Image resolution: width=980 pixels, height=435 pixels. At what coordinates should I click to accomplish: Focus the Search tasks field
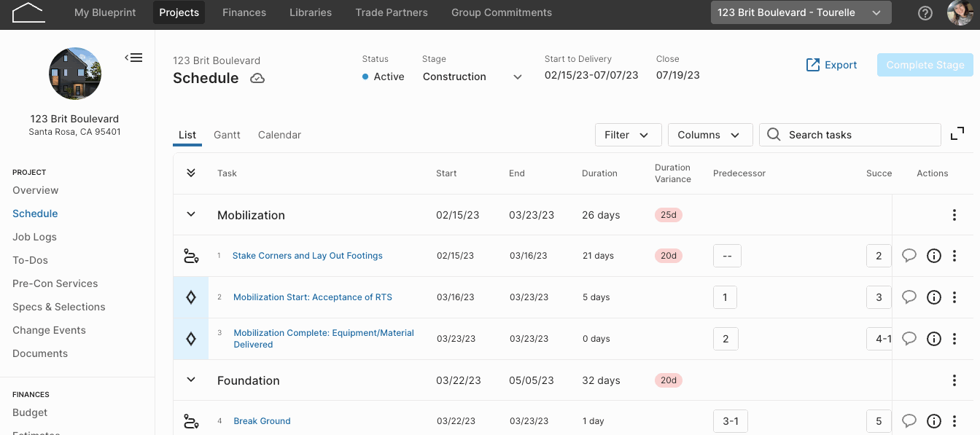(x=850, y=135)
